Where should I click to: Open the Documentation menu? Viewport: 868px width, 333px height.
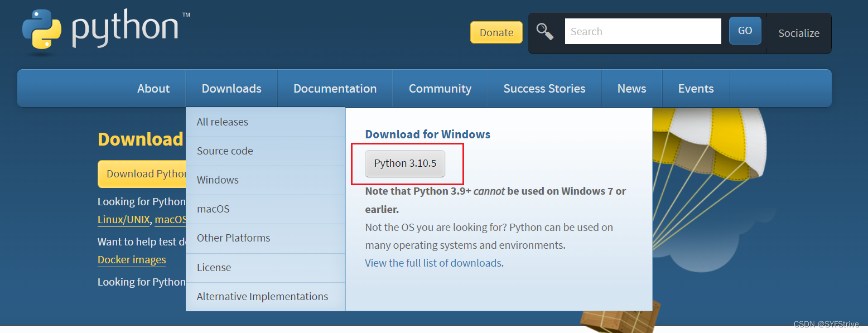[335, 89]
